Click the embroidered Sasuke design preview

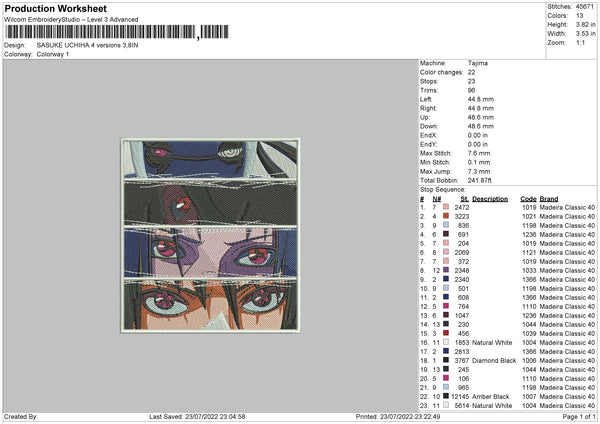pos(210,235)
